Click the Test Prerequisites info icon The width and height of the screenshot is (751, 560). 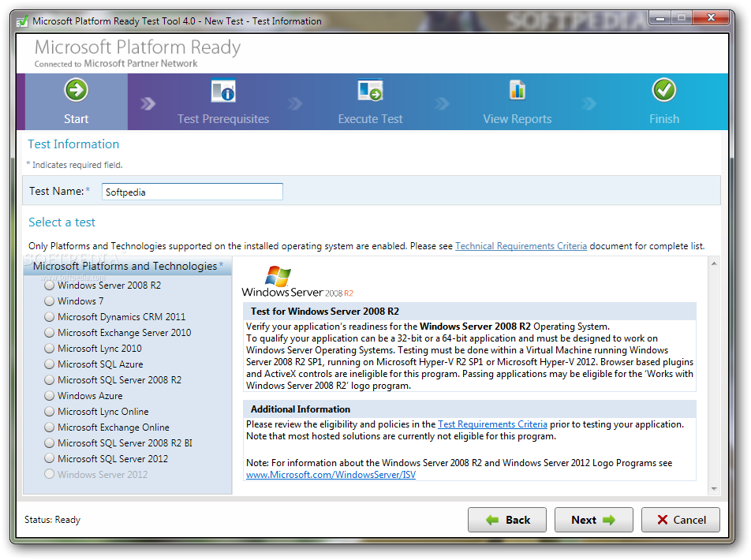click(223, 91)
